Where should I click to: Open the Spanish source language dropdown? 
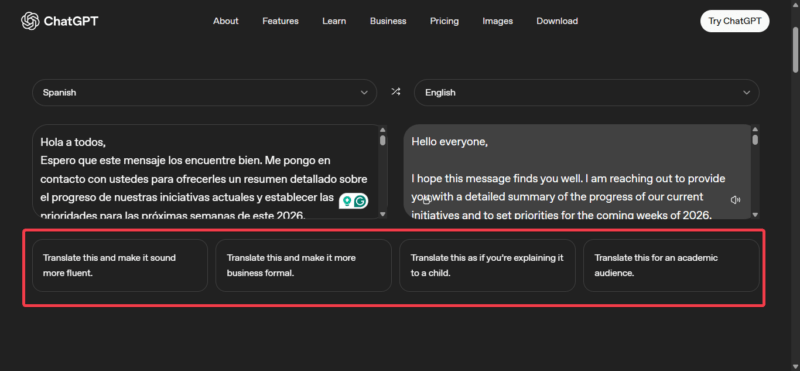tap(205, 92)
